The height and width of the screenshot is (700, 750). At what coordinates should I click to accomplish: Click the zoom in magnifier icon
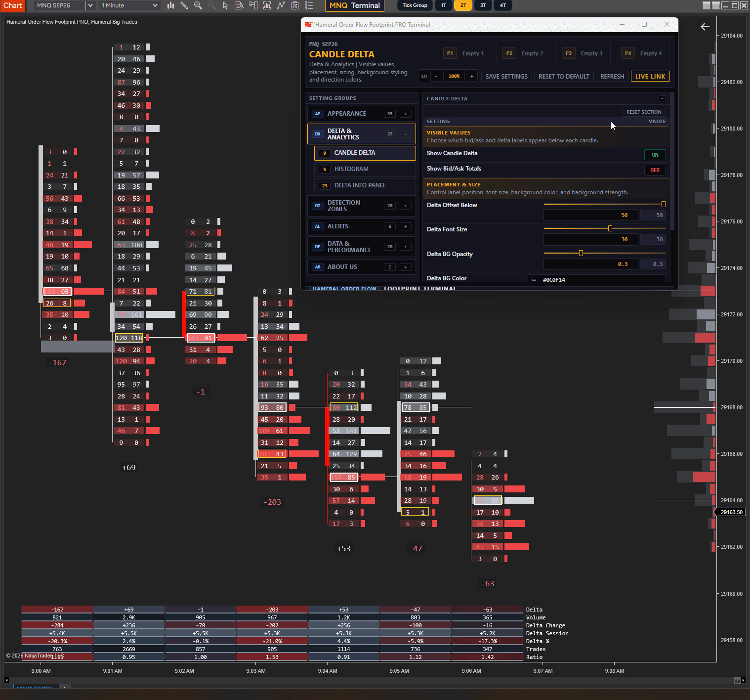198,5
